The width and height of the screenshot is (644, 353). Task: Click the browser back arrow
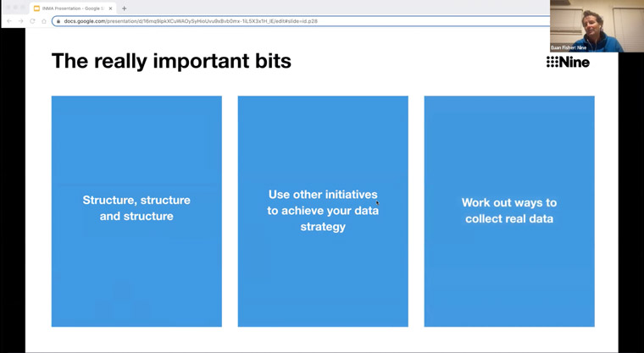[x=9, y=21]
